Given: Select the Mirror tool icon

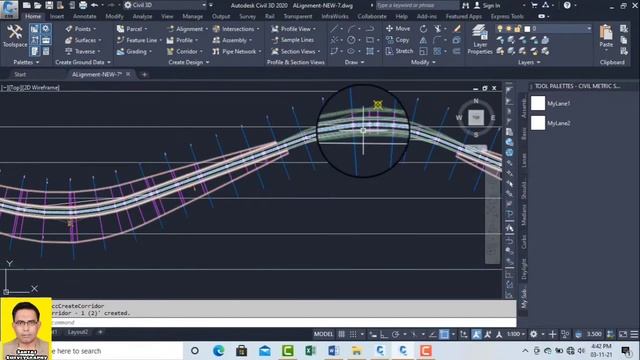Looking at the screenshot, I should [x=423, y=40].
